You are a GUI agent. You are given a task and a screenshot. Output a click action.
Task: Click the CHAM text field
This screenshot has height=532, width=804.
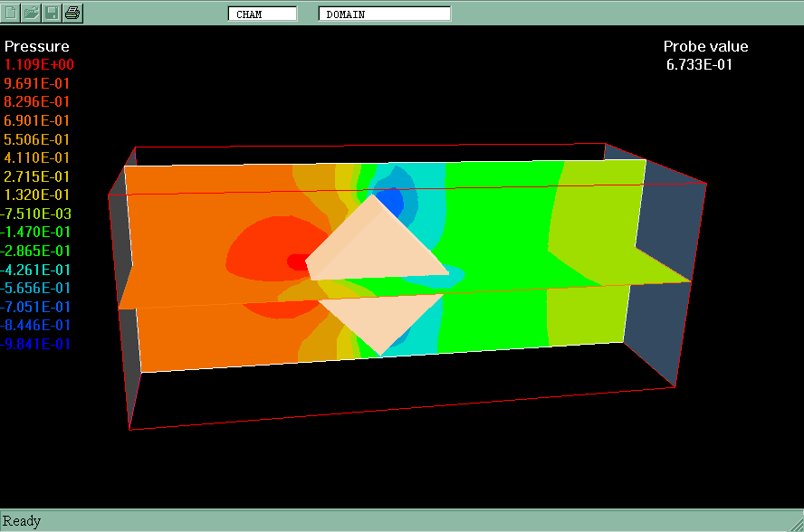(x=263, y=14)
